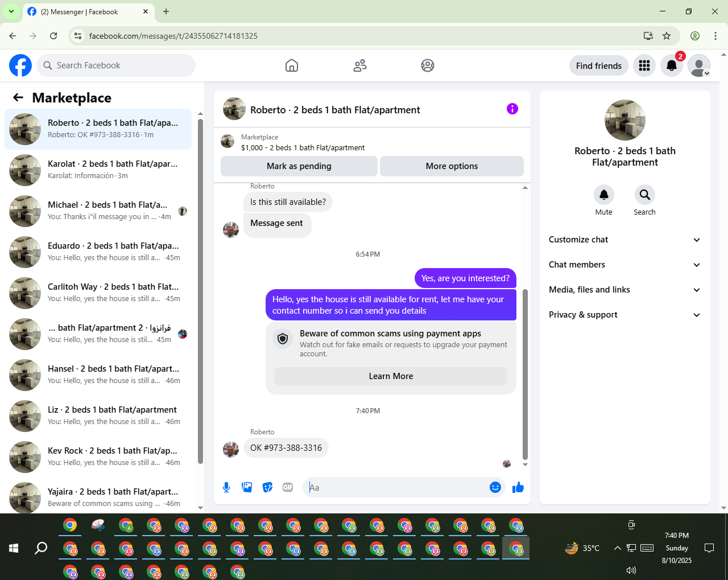Click the message Aa input field

(396, 487)
